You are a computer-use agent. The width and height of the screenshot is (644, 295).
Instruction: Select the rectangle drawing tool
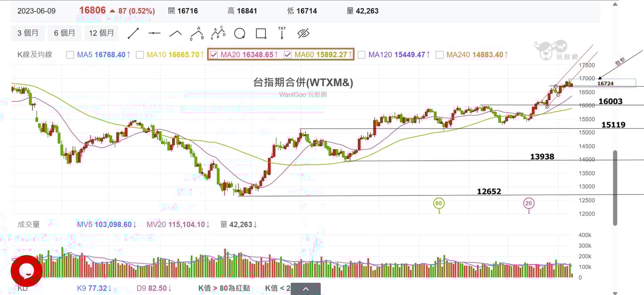tap(261, 33)
